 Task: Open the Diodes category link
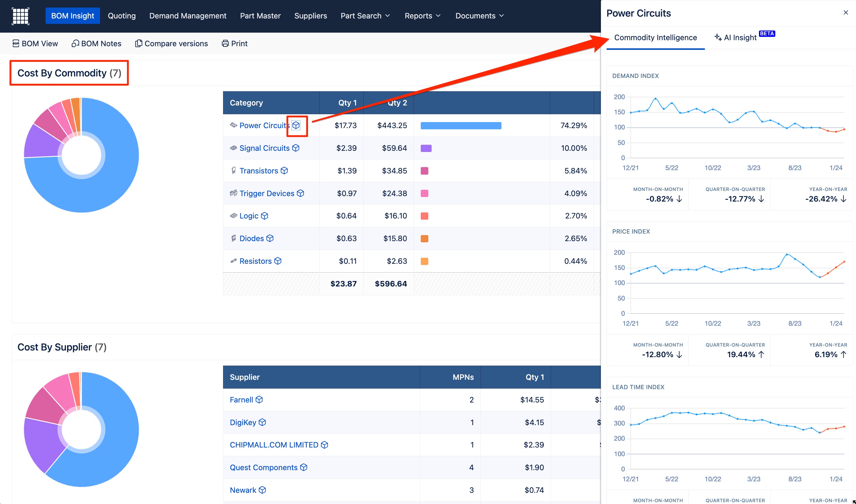click(x=251, y=238)
